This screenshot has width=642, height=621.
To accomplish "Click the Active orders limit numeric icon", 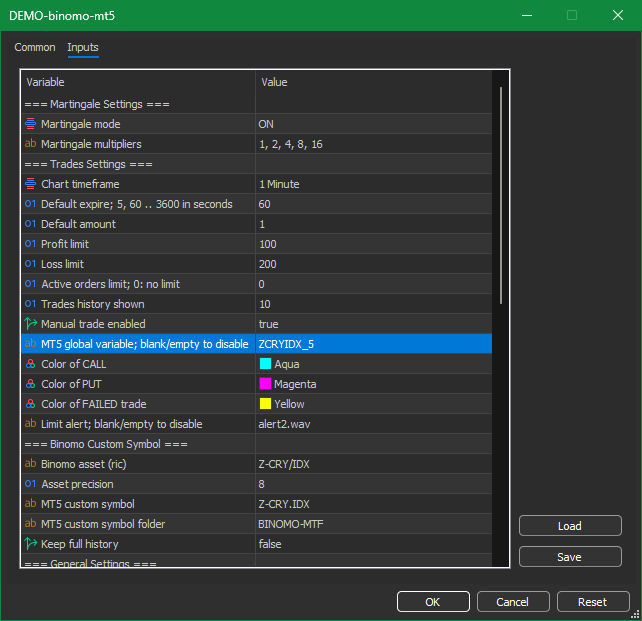I will pos(30,284).
